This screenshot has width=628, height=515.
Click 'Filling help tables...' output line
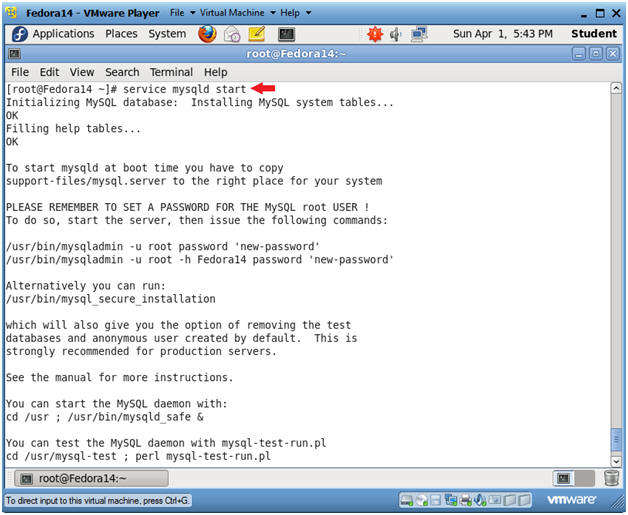coord(73,129)
